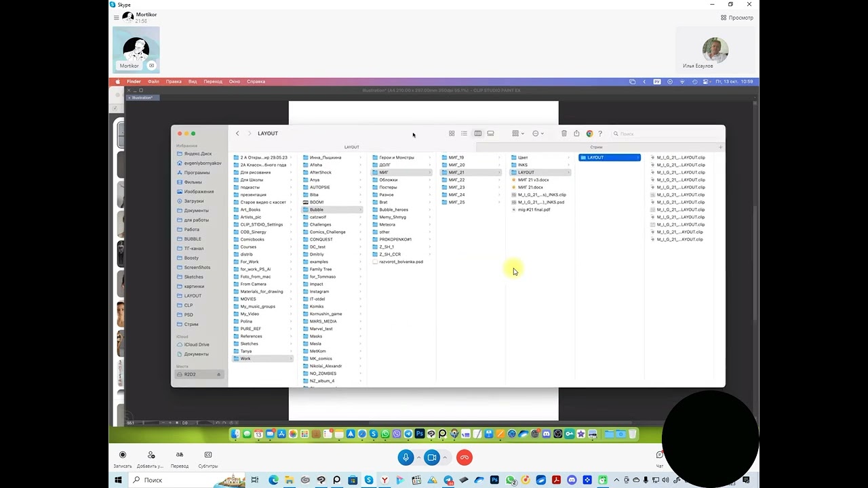Open Skype hamburger menu
This screenshot has height=488, width=868.
pyautogui.click(x=116, y=17)
